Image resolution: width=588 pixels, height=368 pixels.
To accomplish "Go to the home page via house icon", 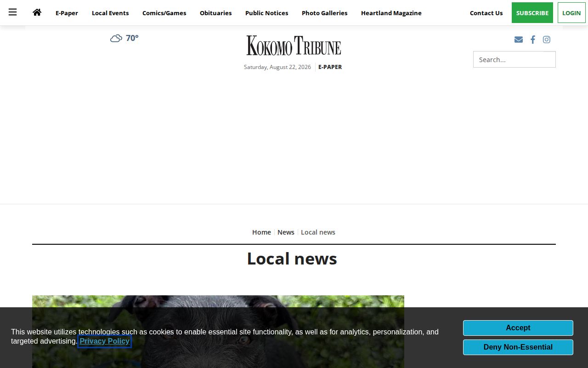I will point(37,12).
